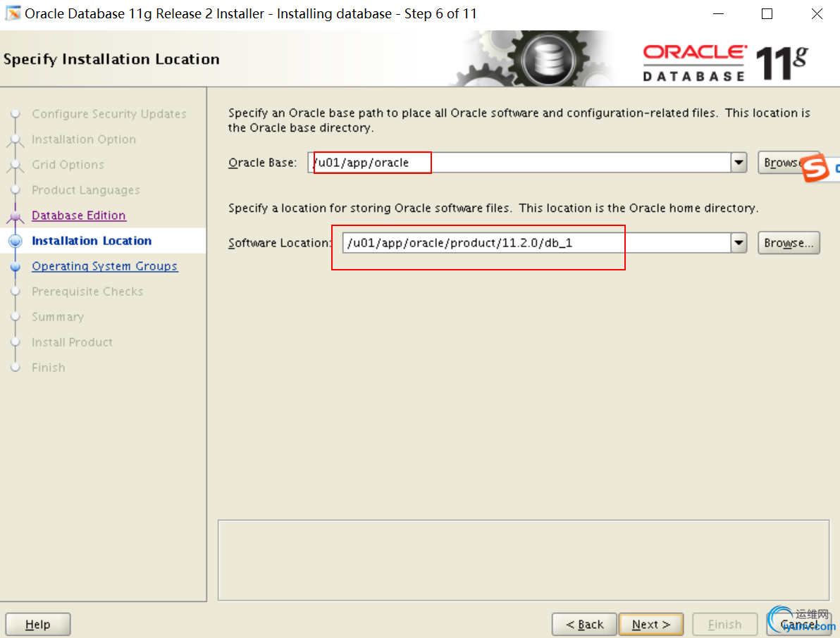Click the disabled Finish button

(725, 624)
